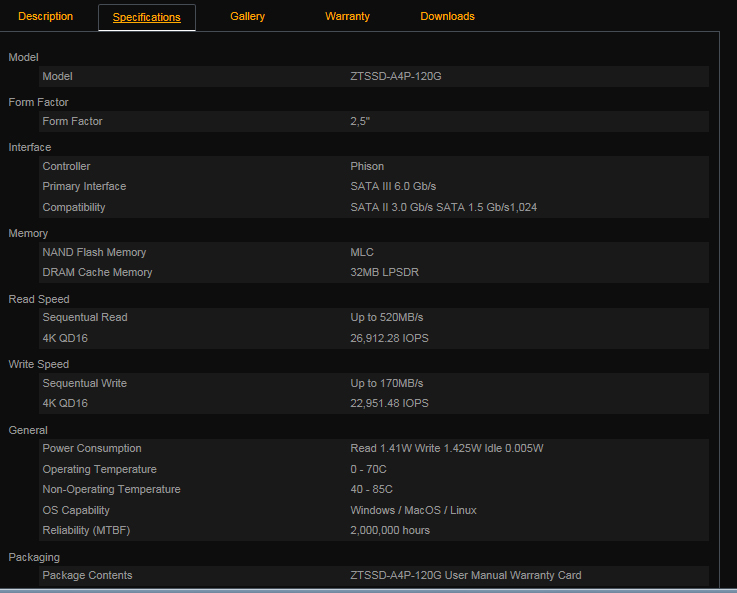Click the Form Factor value 2,5"
Viewport: 737px width, 593px height.
360,121
